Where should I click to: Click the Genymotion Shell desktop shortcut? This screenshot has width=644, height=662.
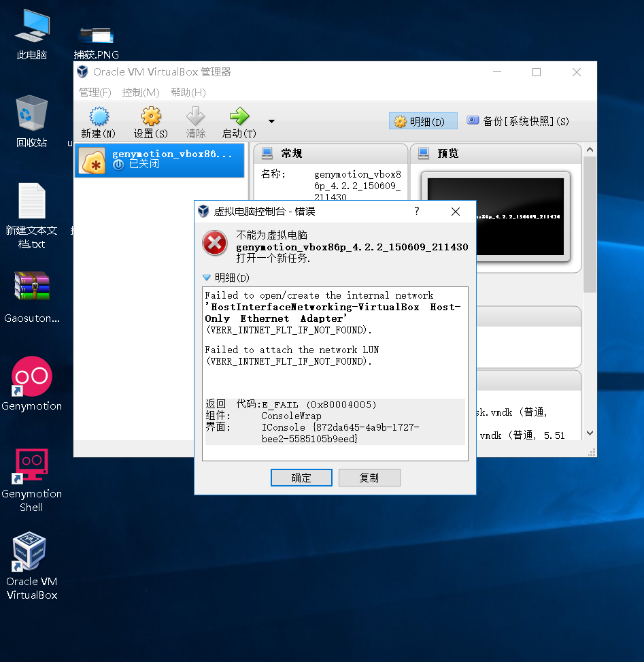click(32, 480)
